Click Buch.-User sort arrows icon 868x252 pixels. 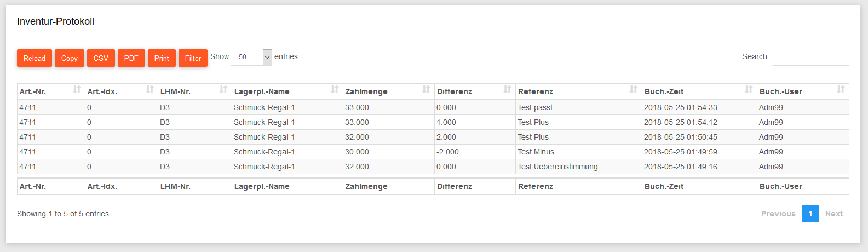pyautogui.click(x=841, y=90)
